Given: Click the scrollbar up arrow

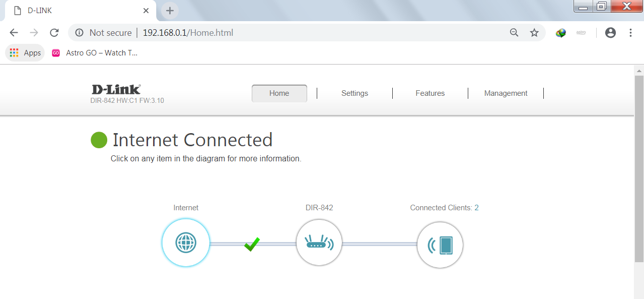Looking at the screenshot, I should [x=639, y=70].
